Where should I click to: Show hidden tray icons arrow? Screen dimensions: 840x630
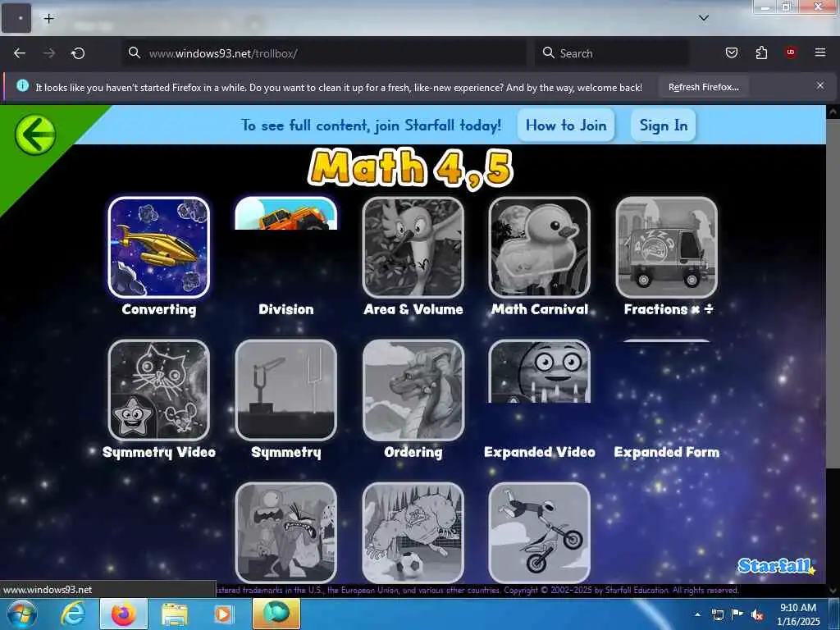coord(697,614)
